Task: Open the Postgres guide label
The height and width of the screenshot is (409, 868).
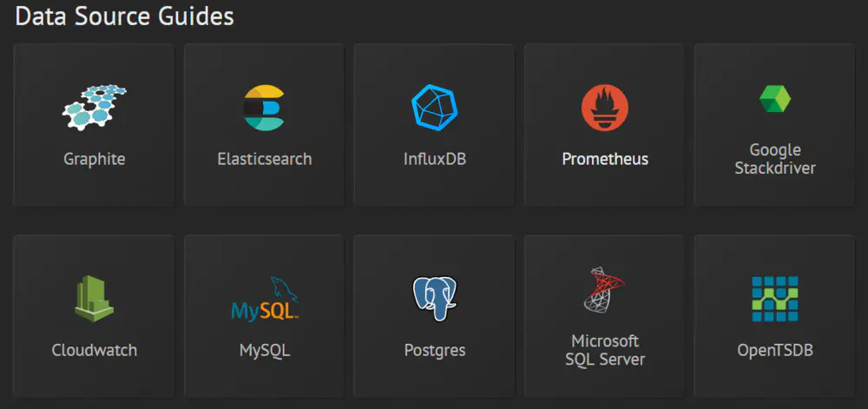Action: (435, 350)
